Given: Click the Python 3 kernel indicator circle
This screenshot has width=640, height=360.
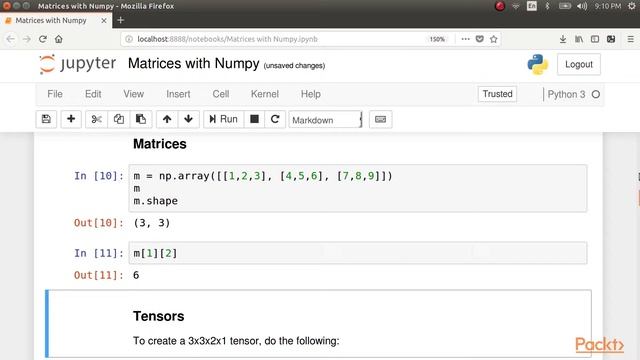Looking at the screenshot, I should tap(596, 94).
